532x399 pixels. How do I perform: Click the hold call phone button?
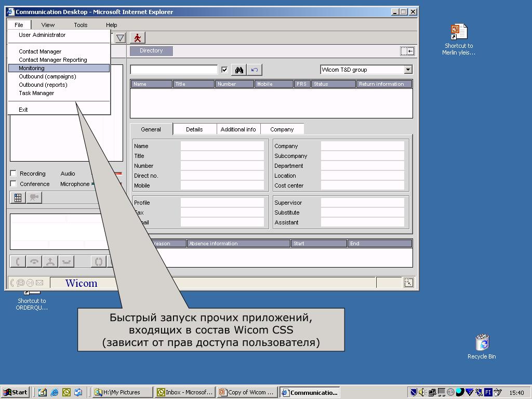pyautogui.click(x=66, y=262)
